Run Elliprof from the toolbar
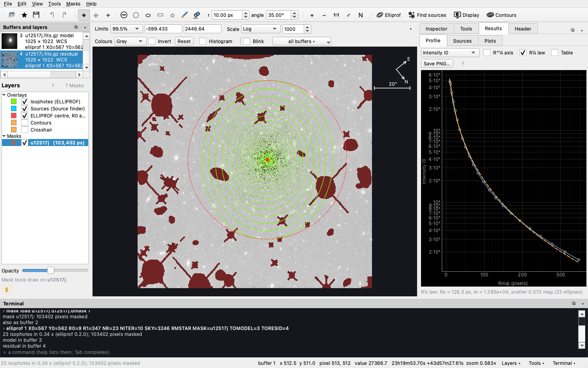This screenshot has width=588, height=368. 389,15
